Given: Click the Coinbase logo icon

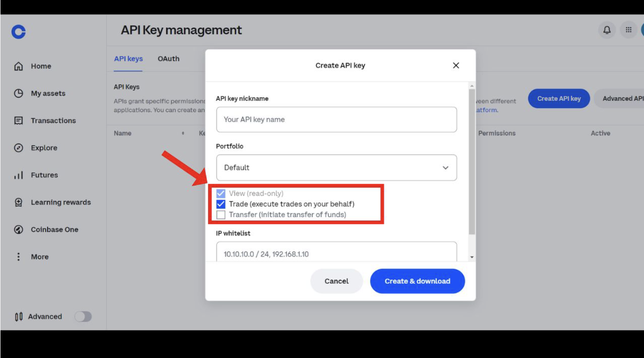Looking at the screenshot, I should click(x=19, y=32).
